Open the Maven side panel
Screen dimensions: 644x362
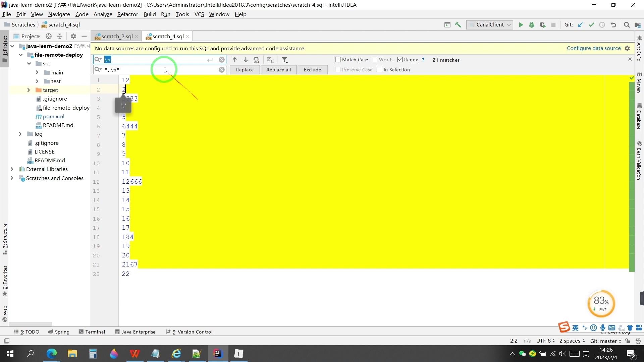[x=639, y=82]
